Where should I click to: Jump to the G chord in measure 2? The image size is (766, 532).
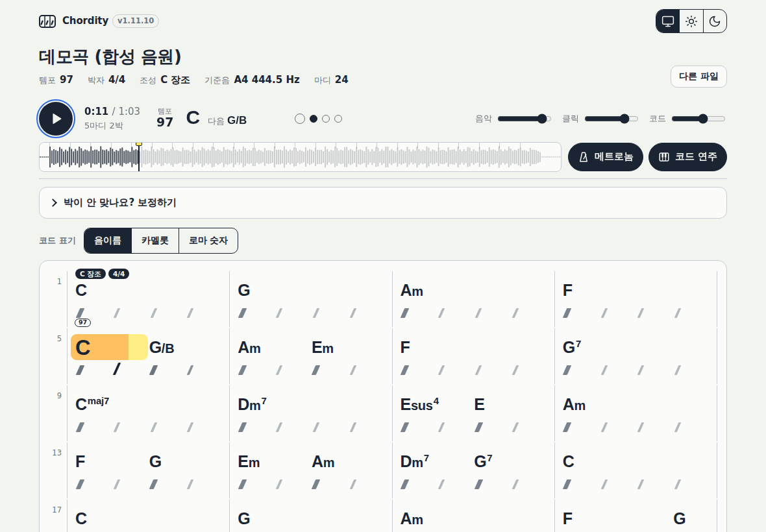pyautogui.click(x=244, y=291)
